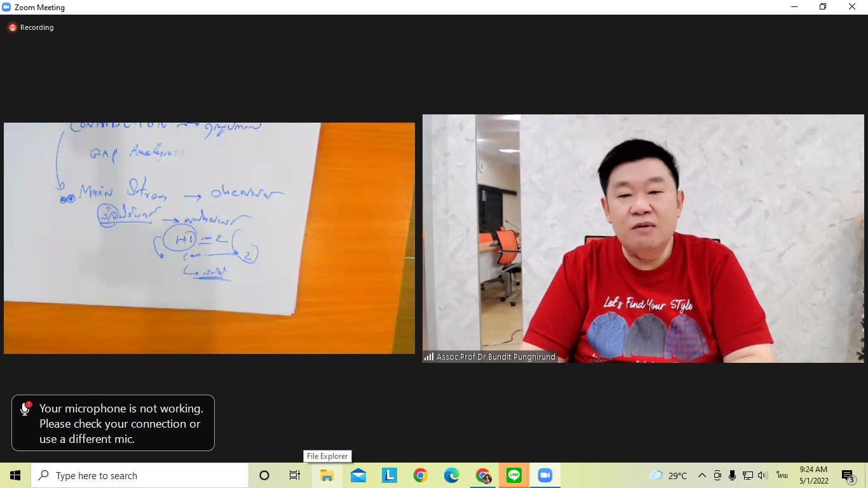
Task: Click the Recording indicator icon
Action: point(12,28)
